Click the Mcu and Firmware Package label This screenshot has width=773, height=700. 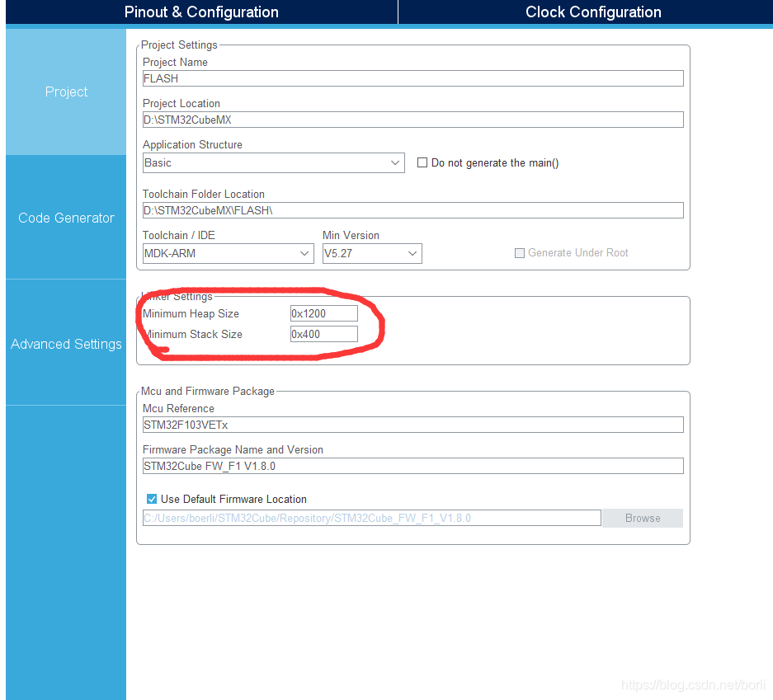[208, 391]
